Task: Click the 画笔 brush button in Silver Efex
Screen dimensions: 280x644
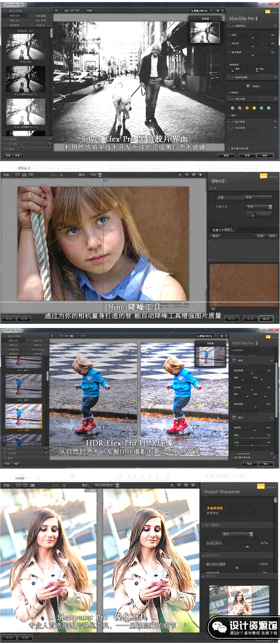Action: point(226,155)
